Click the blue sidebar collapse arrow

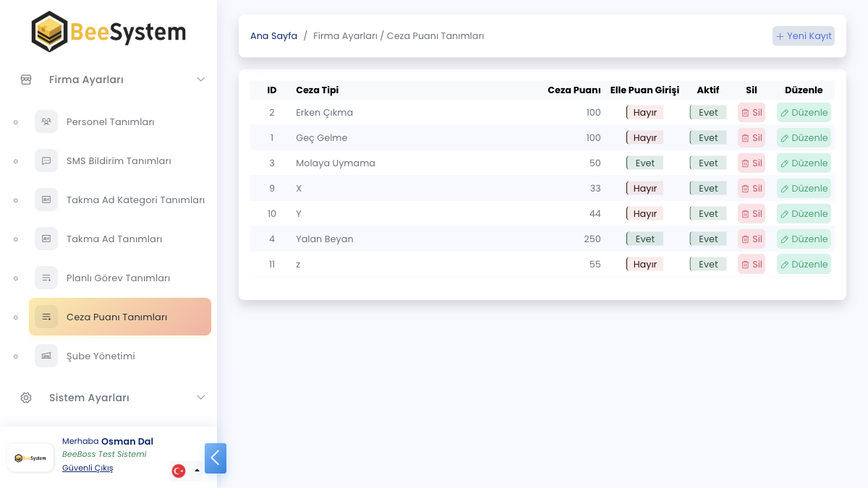point(216,458)
